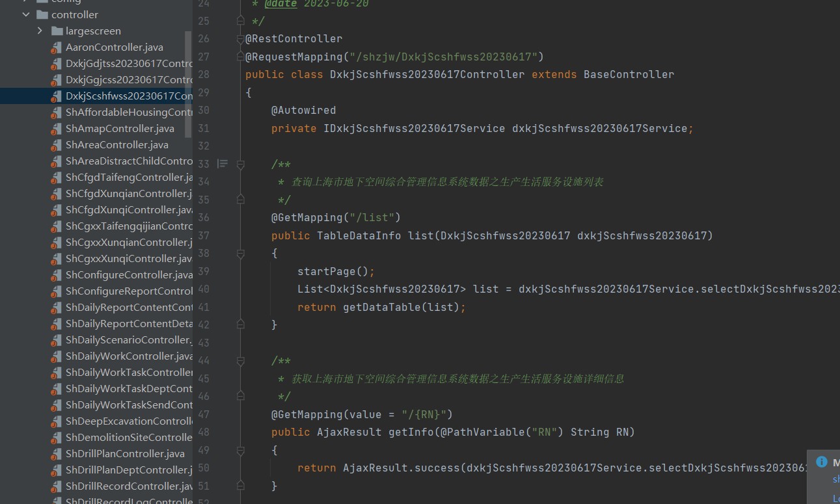Open AaronController.java file
Viewport: 840px width, 504px height.
click(115, 47)
